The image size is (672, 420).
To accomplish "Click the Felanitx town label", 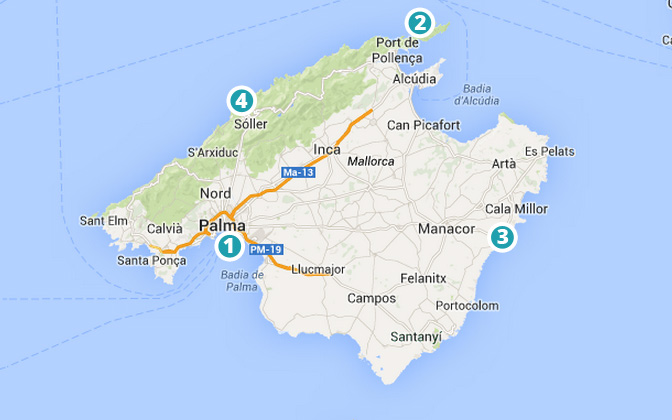I will click(x=423, y=279).
